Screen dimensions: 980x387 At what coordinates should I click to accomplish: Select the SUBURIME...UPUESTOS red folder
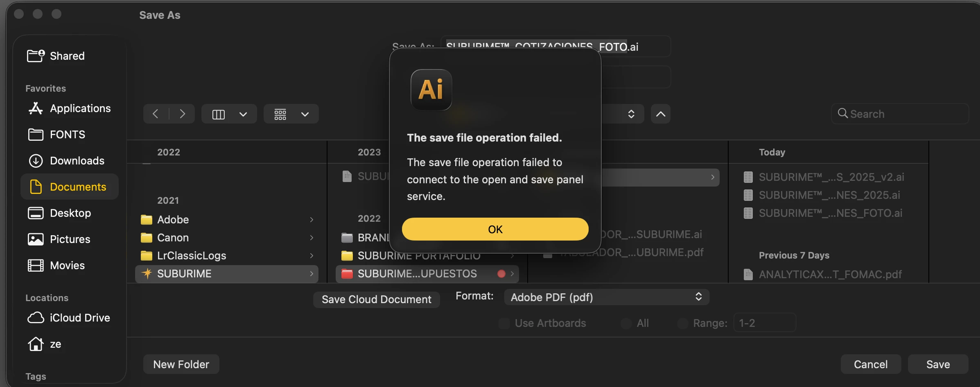point(427,273)
